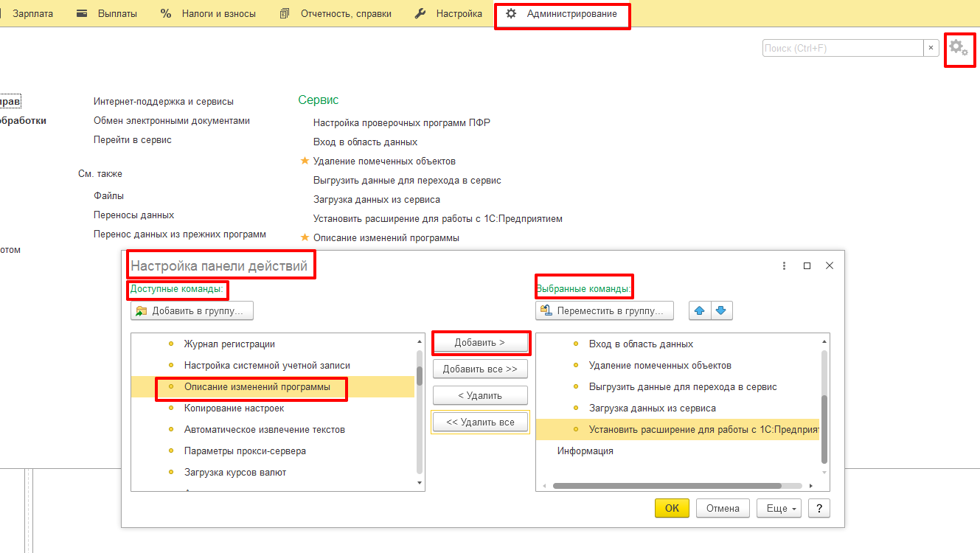Screen dimensions: 980x553
Task: Select Информация group in selected commands
Action: click(x=585, y=451)
